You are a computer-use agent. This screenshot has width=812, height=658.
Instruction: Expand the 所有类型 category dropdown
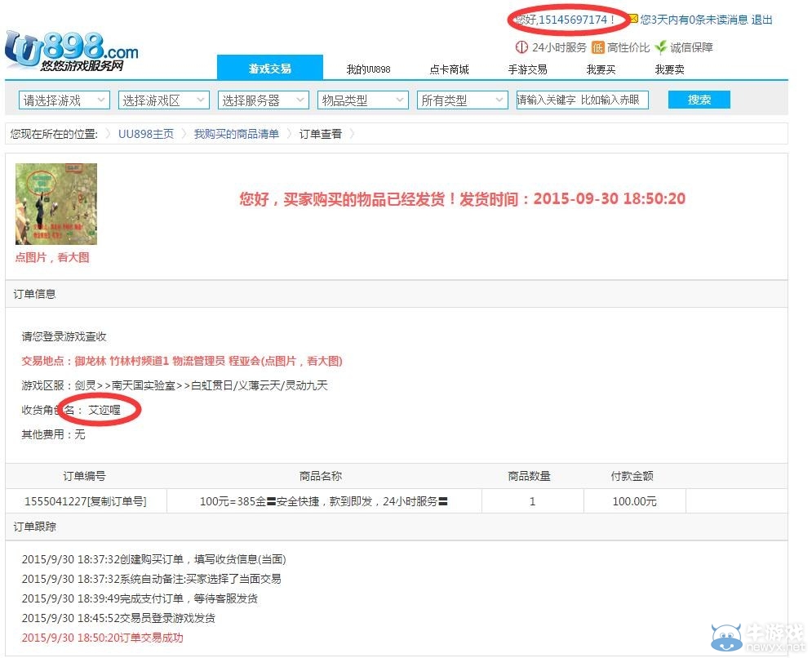click(x=462, y=99)
